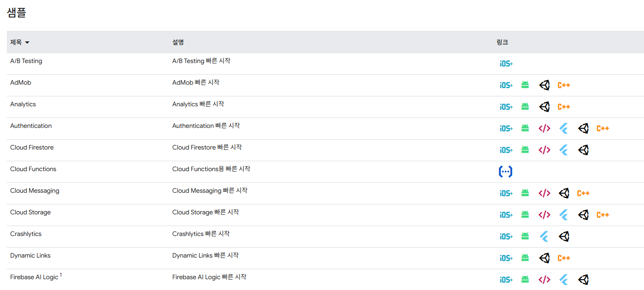Open the C++ sample for Authentication
Screen dimensions: 644x290
603,128
